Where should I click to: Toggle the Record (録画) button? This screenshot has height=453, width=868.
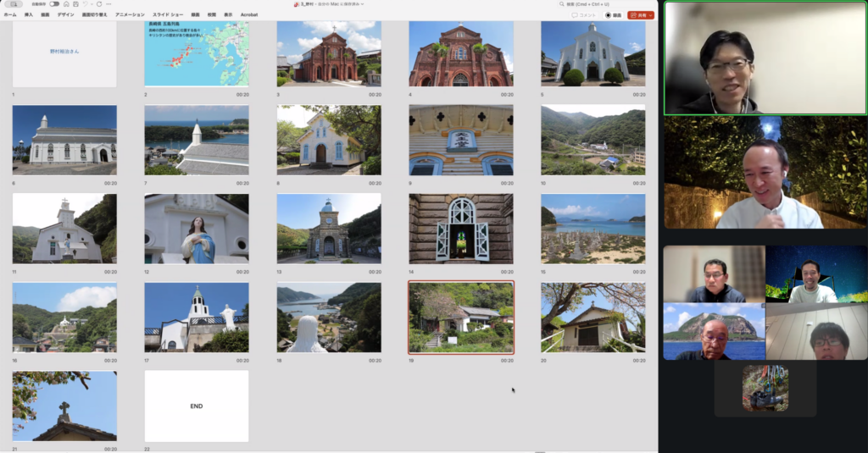coord(612,15)
